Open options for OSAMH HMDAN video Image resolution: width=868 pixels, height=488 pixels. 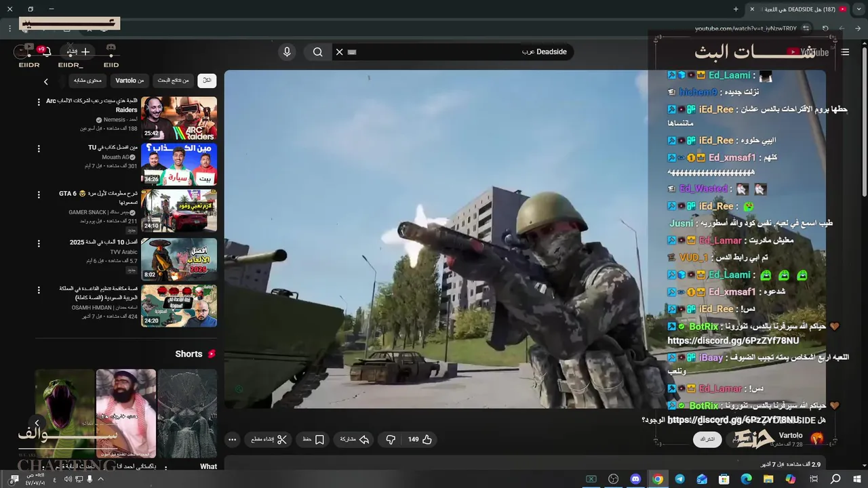click(x=39, y=289)
